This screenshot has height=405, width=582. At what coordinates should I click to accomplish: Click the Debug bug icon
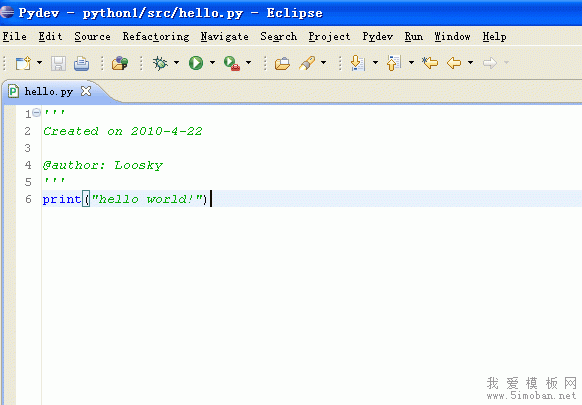[160, 63]
